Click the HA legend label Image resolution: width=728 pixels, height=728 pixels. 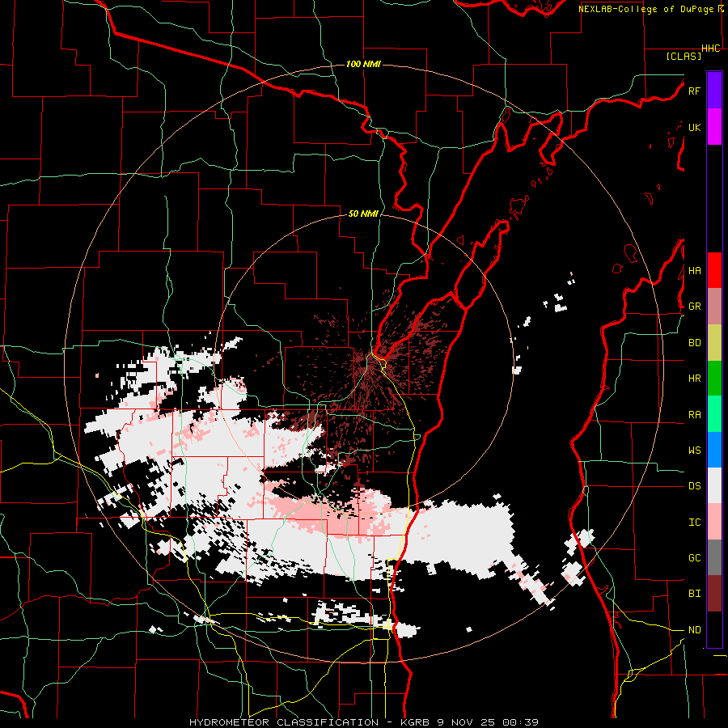[x=694, y=270]
